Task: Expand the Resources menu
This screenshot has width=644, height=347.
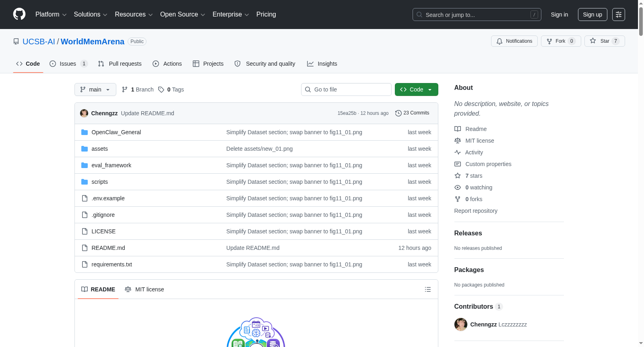Action: (134, 15)
